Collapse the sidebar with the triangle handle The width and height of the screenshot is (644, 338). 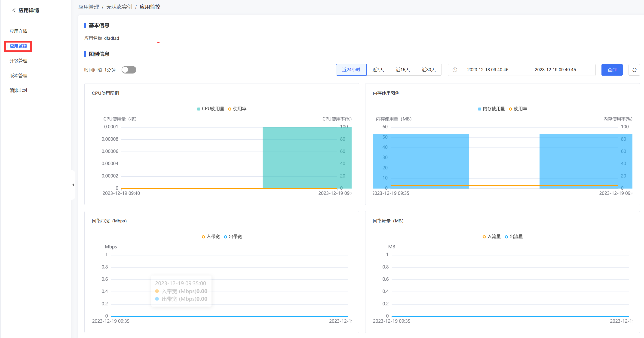[x=73, y=185]
